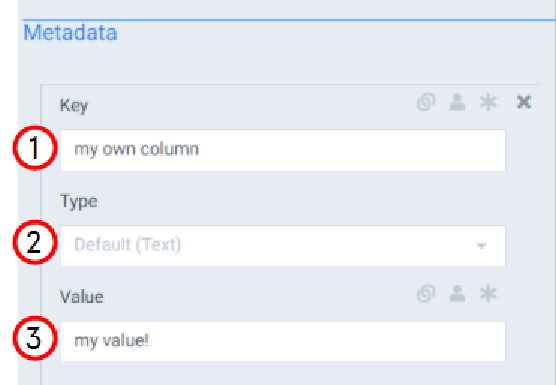Click the asterisk icon in the Value row
The image size is (556, 385).
point(488,294)
